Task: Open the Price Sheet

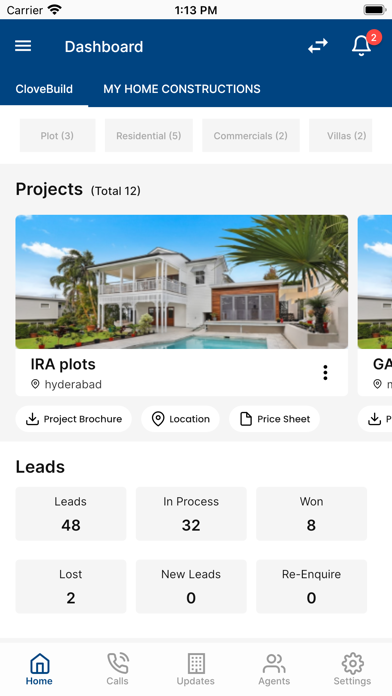Action: (274, 419)
